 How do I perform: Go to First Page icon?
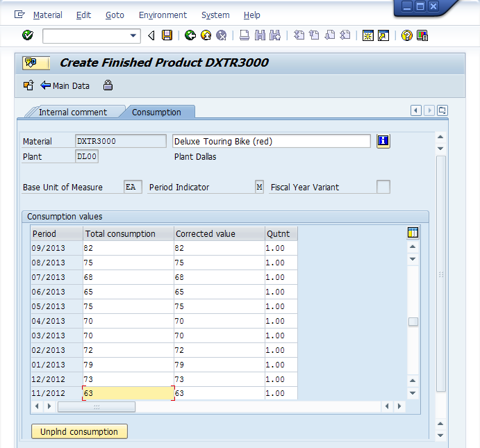299,35
